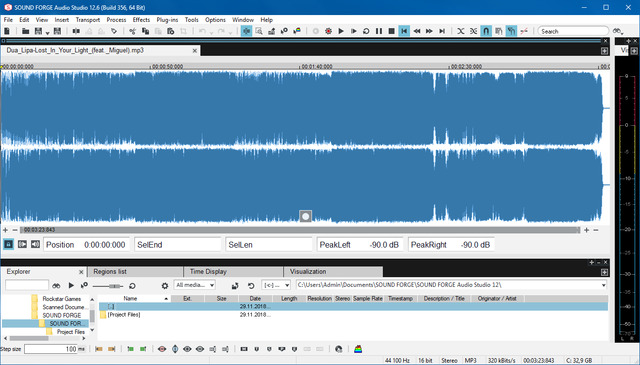Click the toolbar Search field
Viewport: 640px width, 365px height.
click(573, 31)
